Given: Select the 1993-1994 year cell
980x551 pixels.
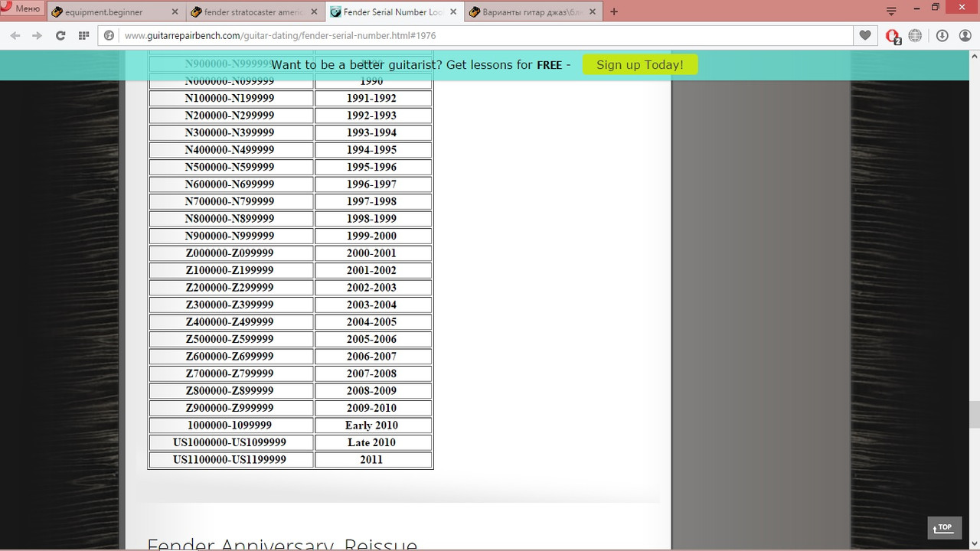Looking at the screenshot, I should pos(373,132).
